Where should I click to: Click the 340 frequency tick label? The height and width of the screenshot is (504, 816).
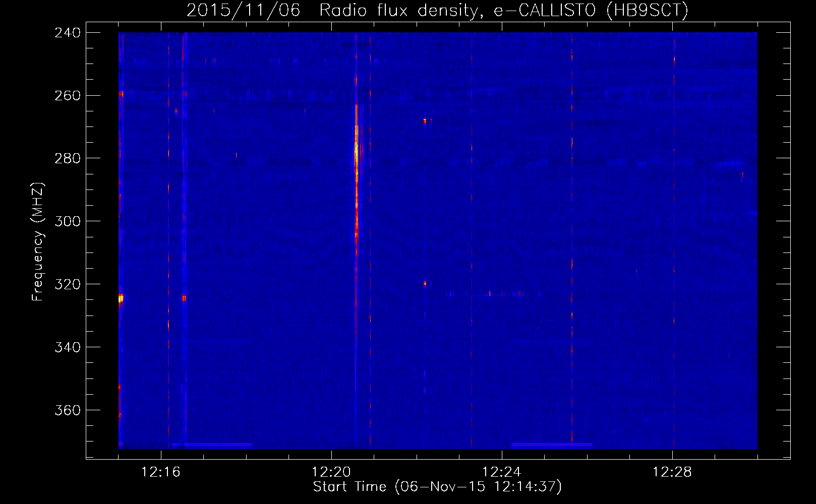68,348
